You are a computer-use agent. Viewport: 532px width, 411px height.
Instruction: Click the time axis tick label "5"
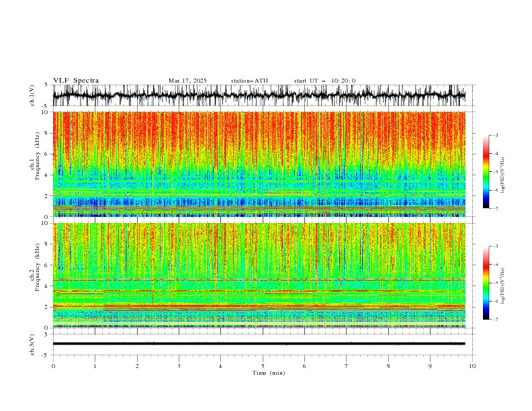263,366
